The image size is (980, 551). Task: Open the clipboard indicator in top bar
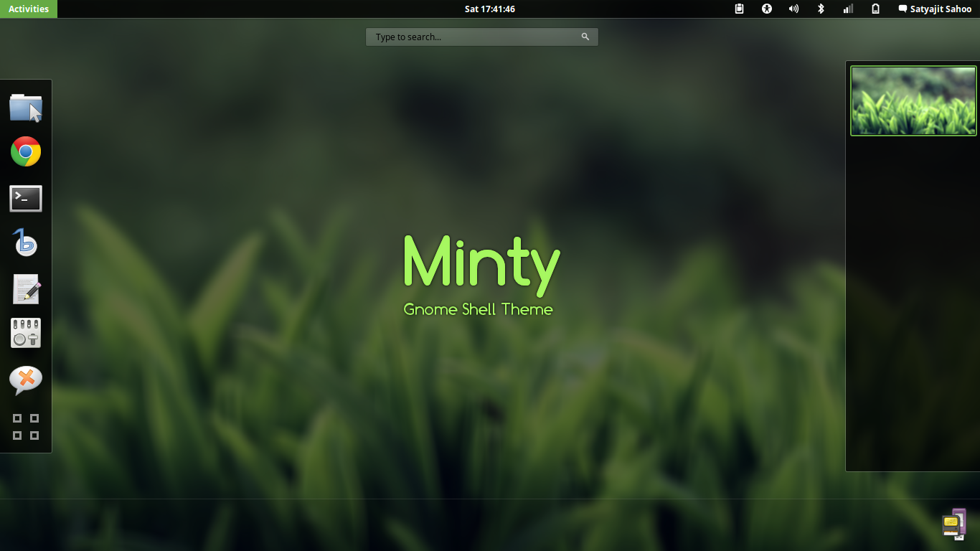740,9
